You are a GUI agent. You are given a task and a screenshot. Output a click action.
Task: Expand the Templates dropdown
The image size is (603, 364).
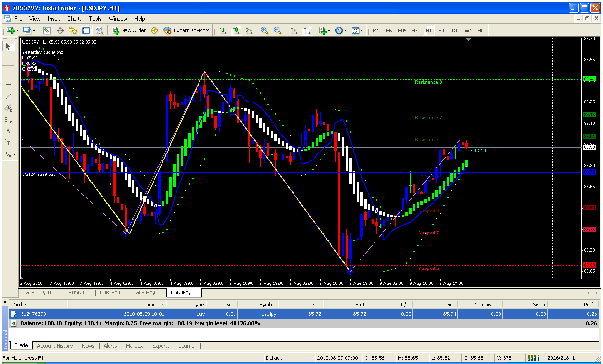tap(357, 30)
